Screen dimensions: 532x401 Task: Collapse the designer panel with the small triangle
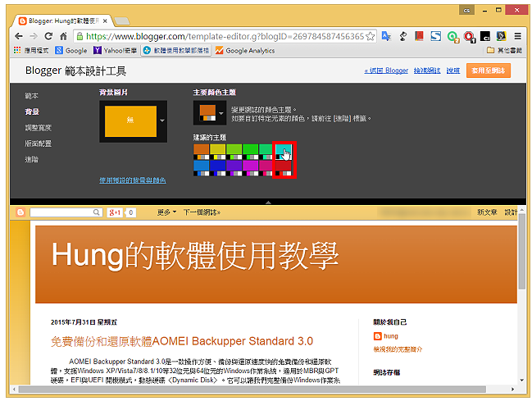coord(268,202)
